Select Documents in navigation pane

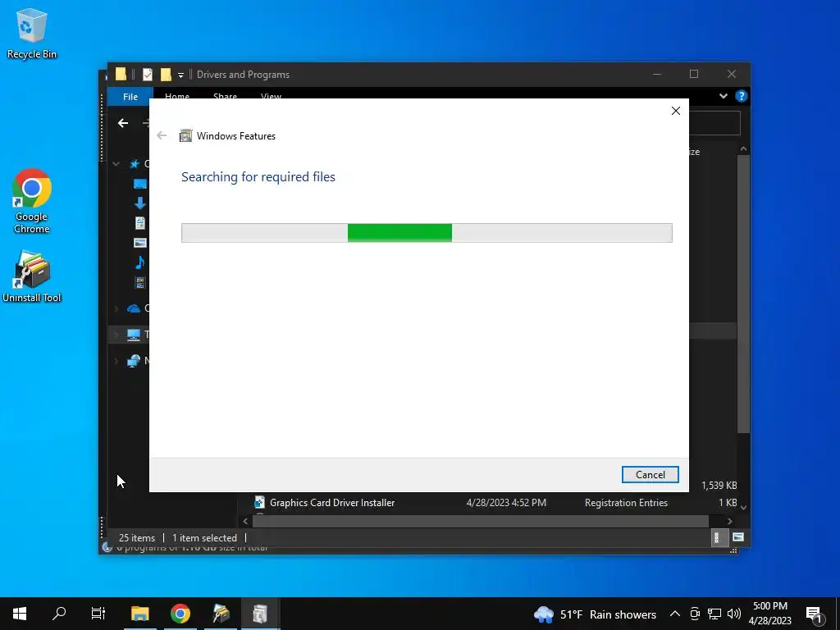pos(140,223)
